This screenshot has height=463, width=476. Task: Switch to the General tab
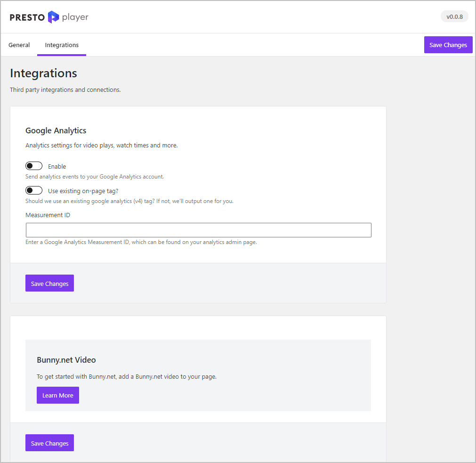tap(19, 45)
